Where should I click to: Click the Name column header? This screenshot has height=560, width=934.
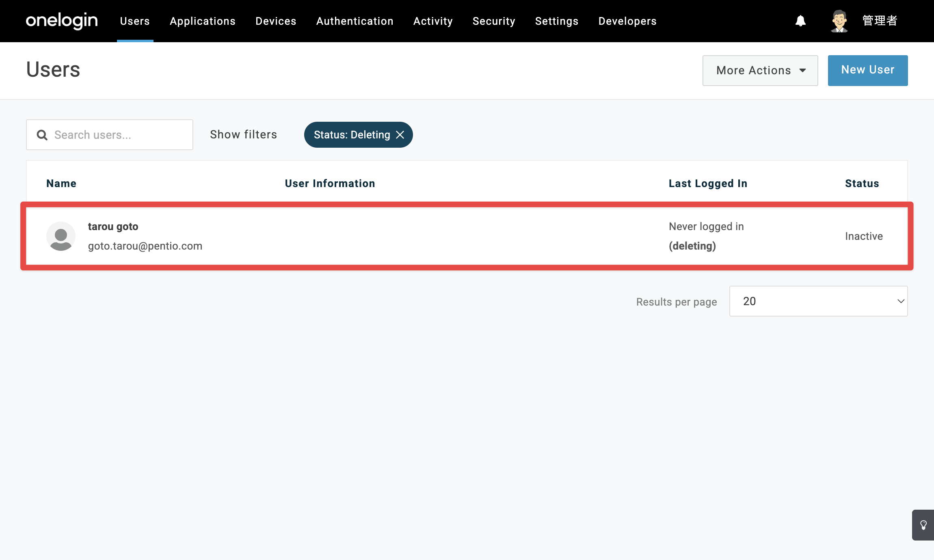[x=61, y=183]
